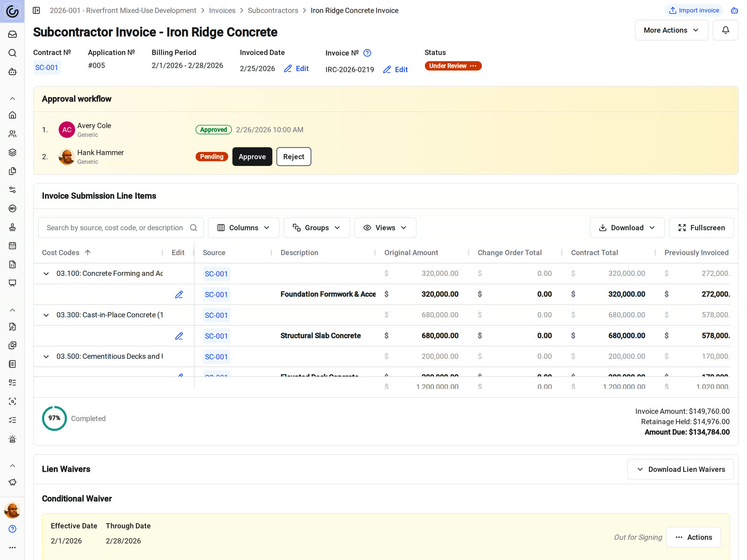Screen dimensions: 747x560
Task: Expand Download Lien Waivers menu
Action: pos(680,469)
